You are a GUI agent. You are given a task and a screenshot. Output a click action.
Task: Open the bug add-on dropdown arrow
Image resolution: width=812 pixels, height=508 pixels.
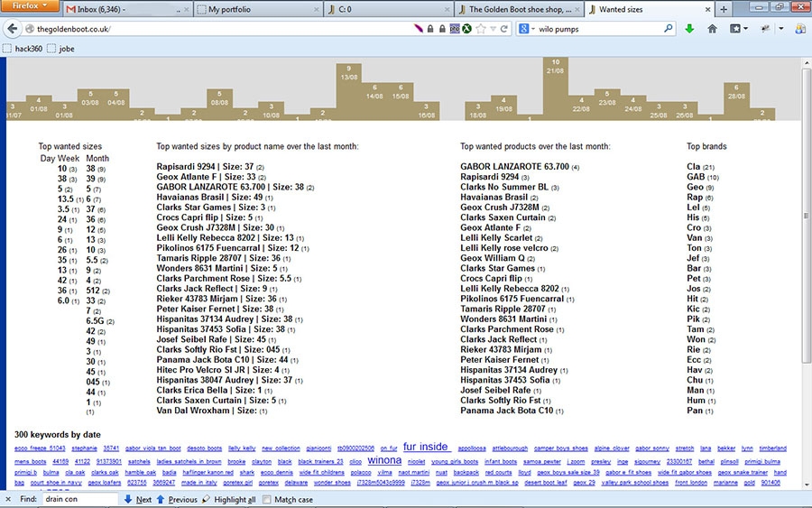tap(781, 29)
